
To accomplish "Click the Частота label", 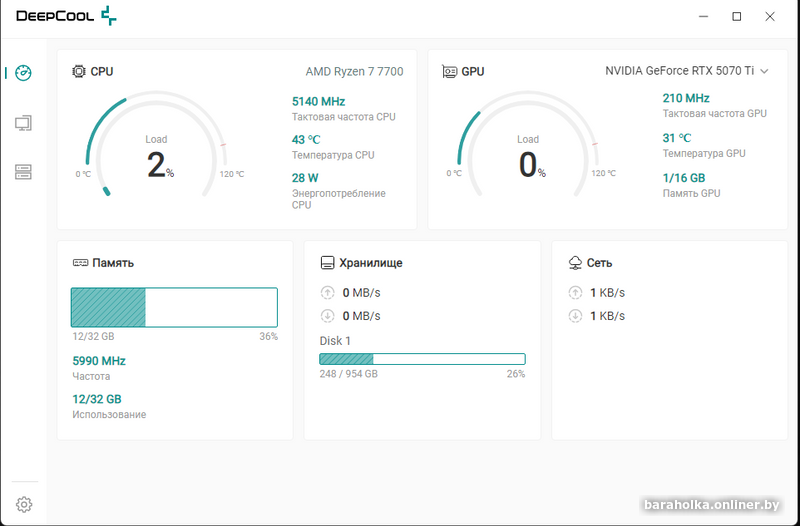I will pos(91,377).
